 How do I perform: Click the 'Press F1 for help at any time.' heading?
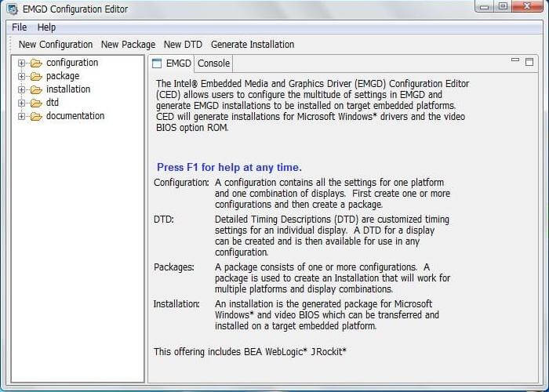click(x=229, y=167)
